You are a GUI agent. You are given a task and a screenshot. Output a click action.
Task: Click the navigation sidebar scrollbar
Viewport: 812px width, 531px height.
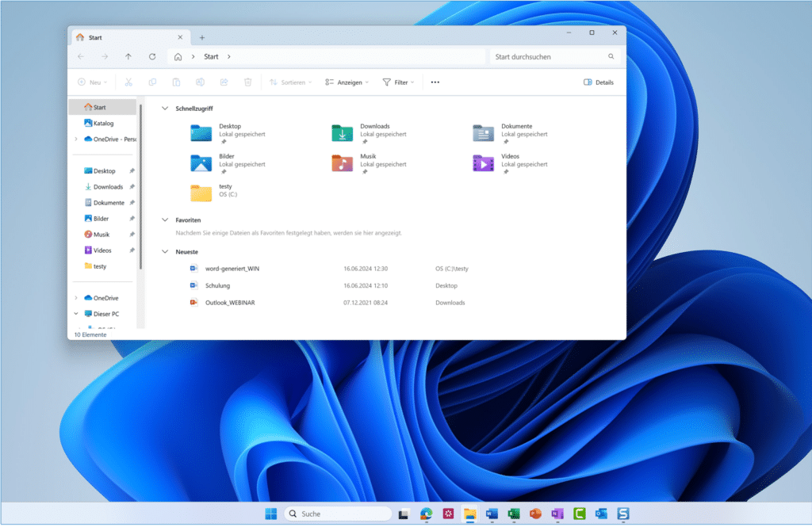point(140,186)
